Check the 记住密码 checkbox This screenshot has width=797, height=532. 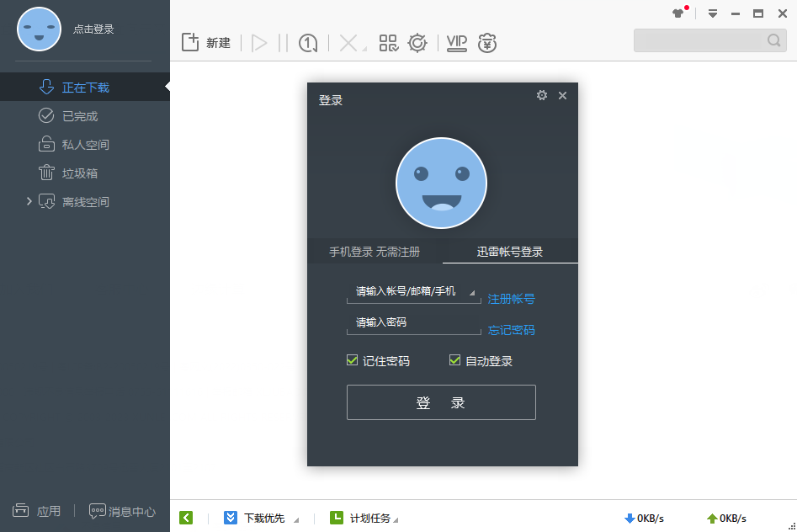click(x=353, y=360)
